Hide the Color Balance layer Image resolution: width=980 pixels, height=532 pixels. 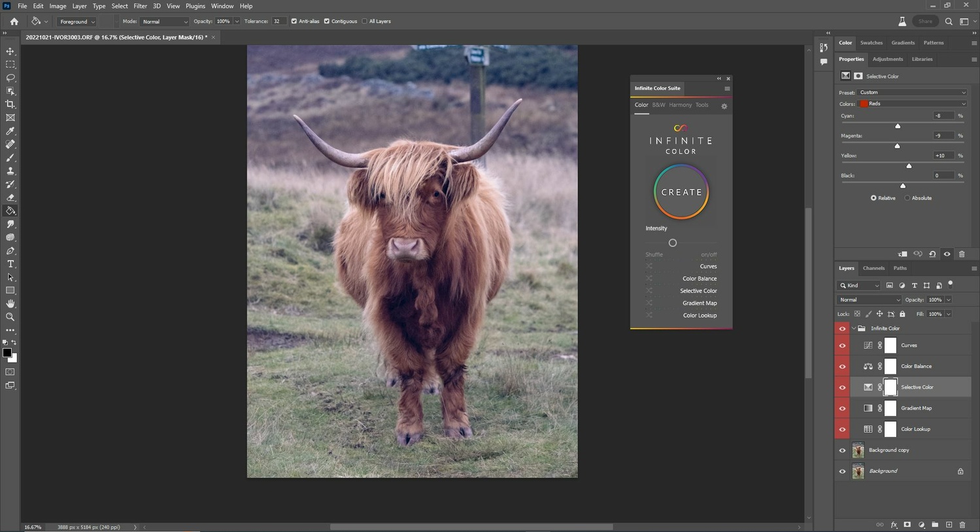point(842,366)
